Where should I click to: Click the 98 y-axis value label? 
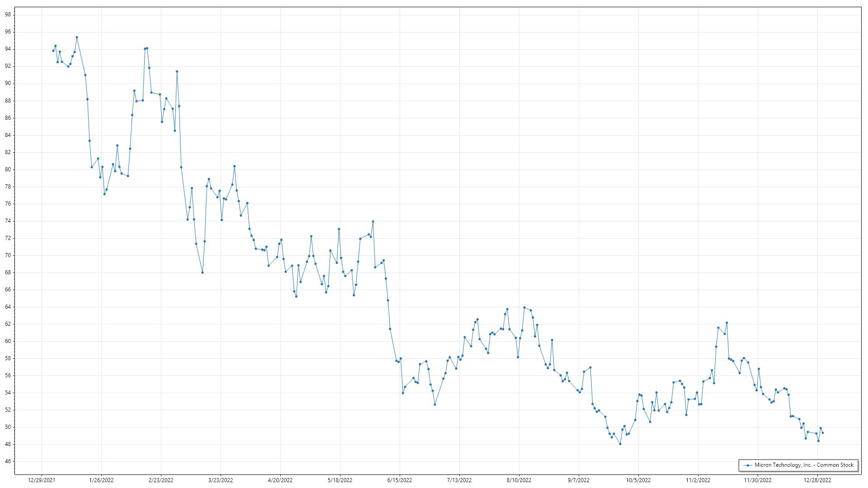pyautogui.click(x=8, y=14)
